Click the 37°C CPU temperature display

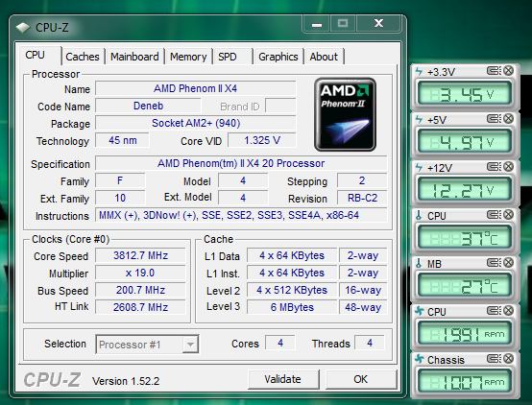click(464, 237)
